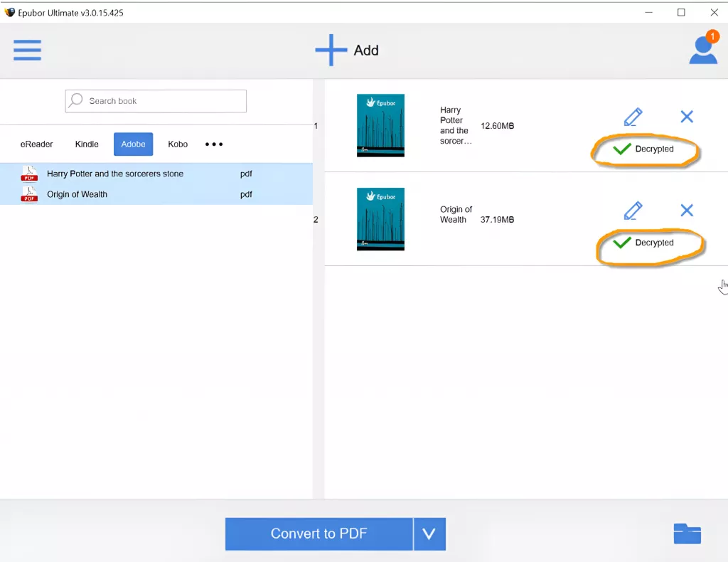The image size is (728, 562).
Task: Close the Epubor Ultimate window
Action: tap(714, 12)
